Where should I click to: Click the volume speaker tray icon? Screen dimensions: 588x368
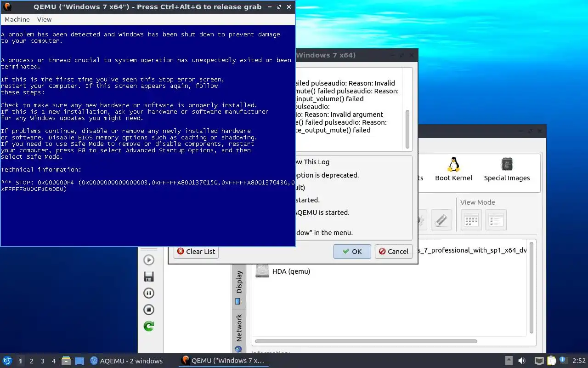point(522,361)
